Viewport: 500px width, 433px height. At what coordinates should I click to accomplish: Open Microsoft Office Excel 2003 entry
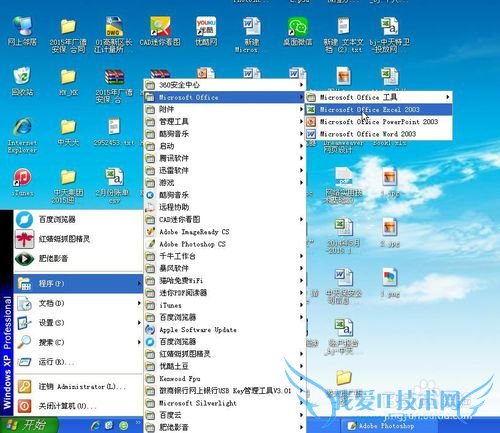[x=379, y=109]
